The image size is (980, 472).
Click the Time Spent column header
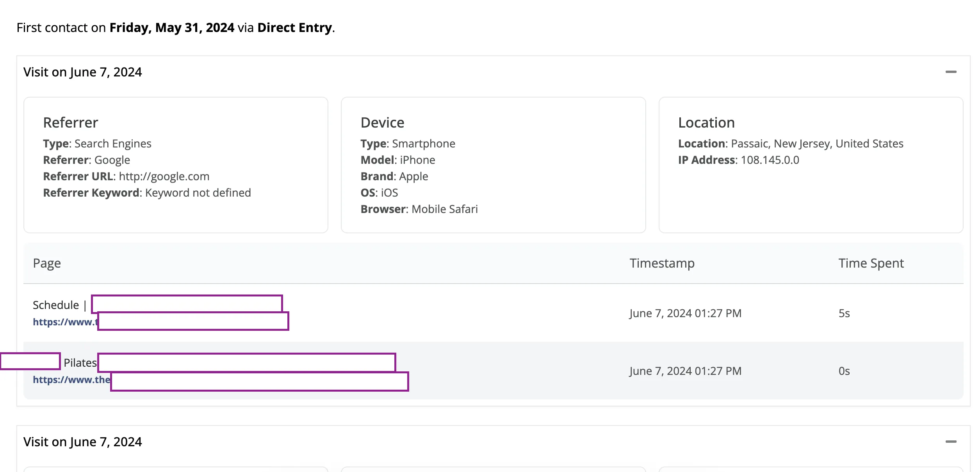[871, 263]
